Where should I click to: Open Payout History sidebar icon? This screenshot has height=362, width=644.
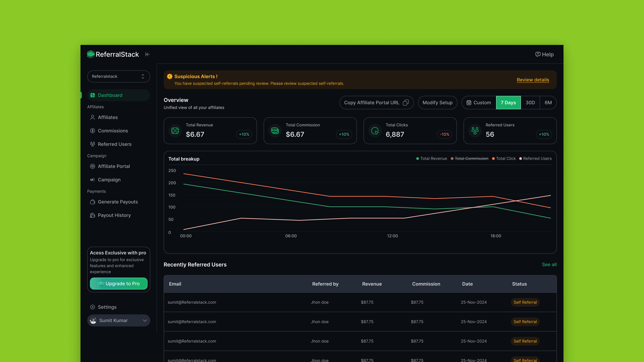pyautogui.click(x=93, y=215)
